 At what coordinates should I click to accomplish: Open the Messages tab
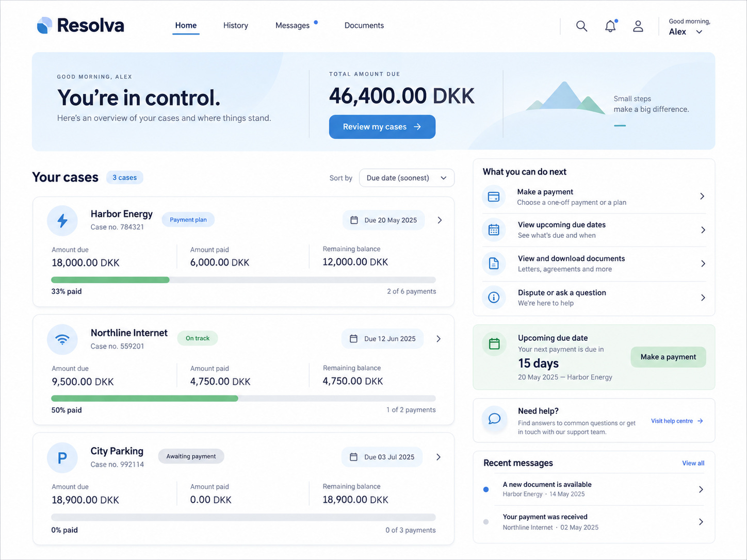[293, 25]
